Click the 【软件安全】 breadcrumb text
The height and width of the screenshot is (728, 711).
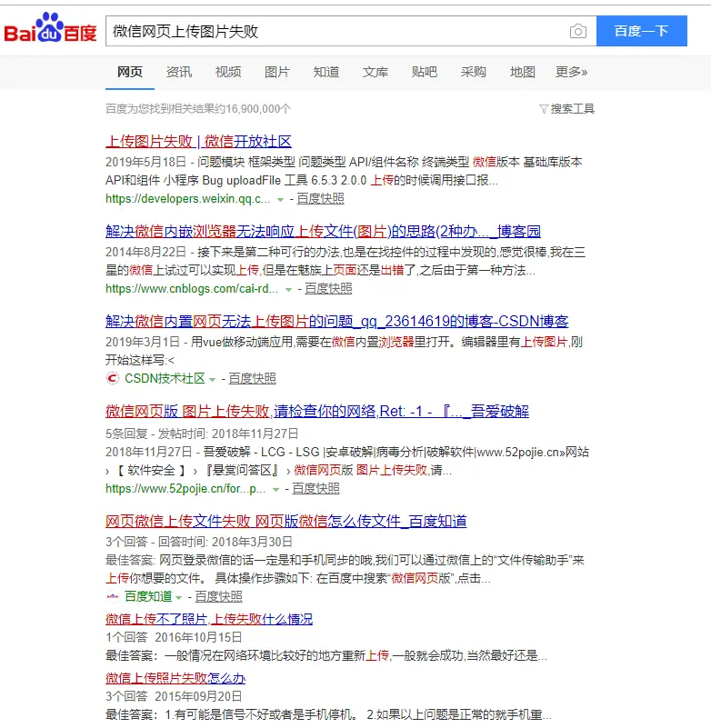(x=152, y=470)
